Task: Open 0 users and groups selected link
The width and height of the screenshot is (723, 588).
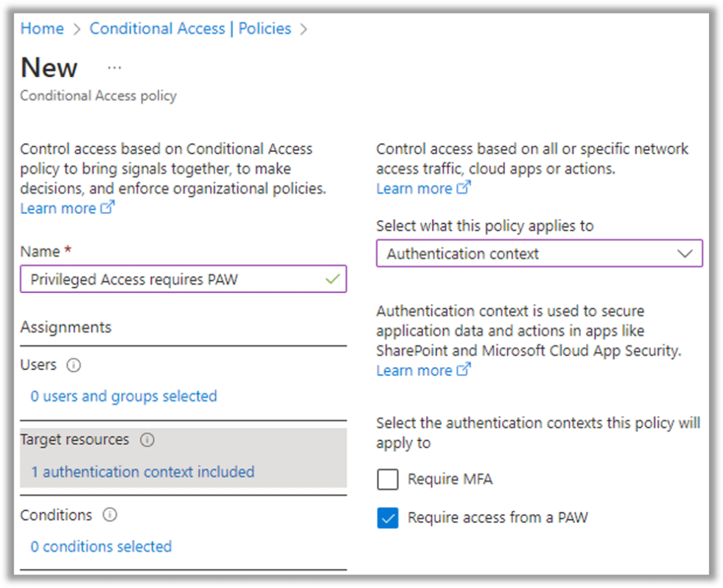Action: pyautogui.click(x=124, y=396)
